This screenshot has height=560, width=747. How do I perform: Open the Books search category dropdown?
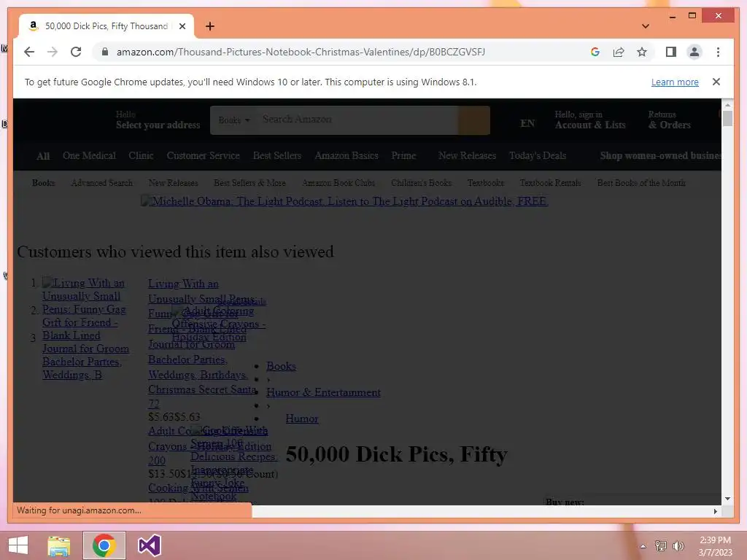coord(234,120)
